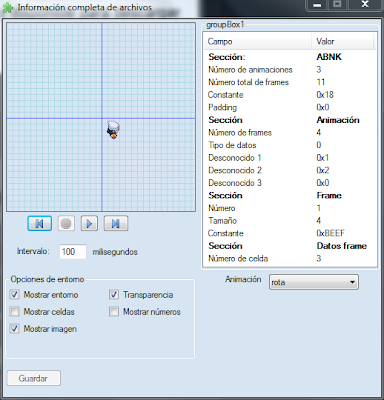Select the Tipo de datos row
This screenshot has width=384, height=400.
pos(290,145)
